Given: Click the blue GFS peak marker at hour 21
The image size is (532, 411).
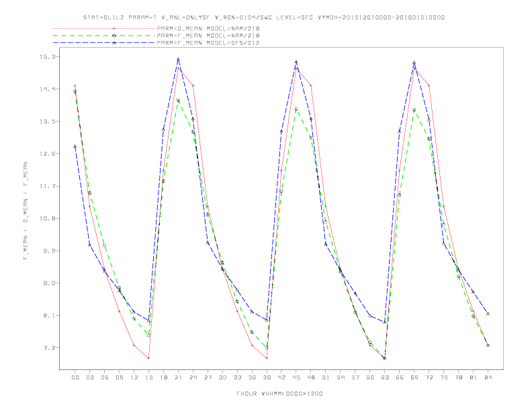Looking at the screenshot, I should 178,59.
